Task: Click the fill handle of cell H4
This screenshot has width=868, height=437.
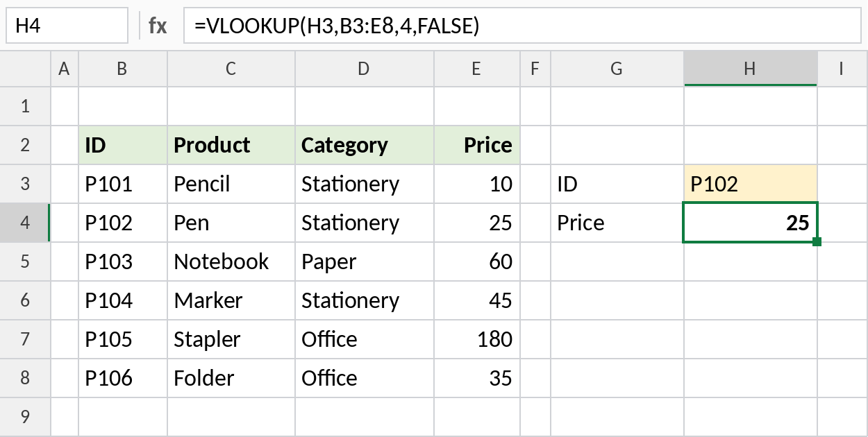Action: pyautogui.click(x=817, y=241)
